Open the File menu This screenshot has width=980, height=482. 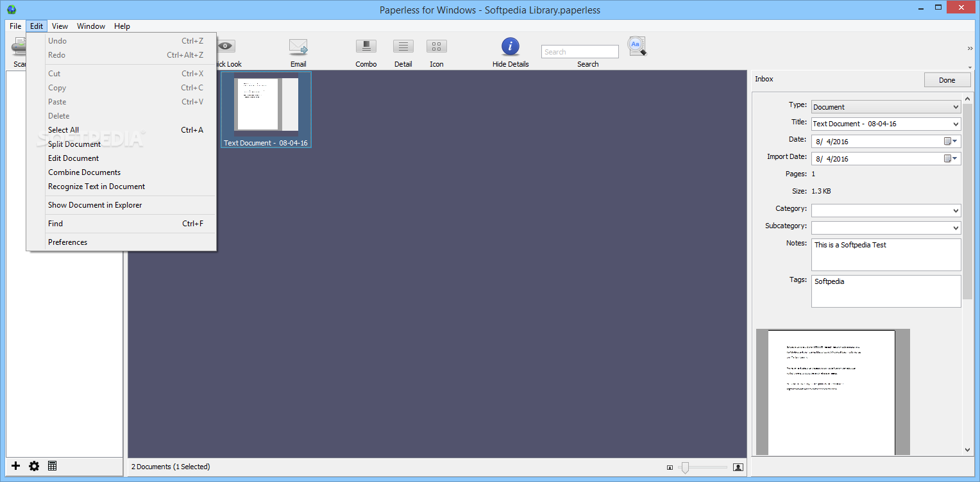15,26
